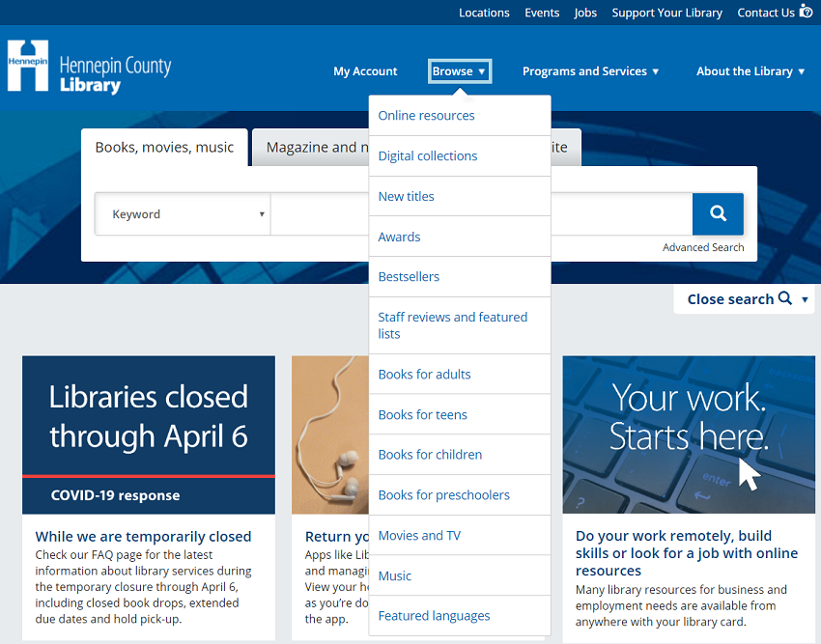The height and width of the screenshot is (644, 821).
Task: Open Staff reviews and featured lists
Action: [x=460, y=325]
